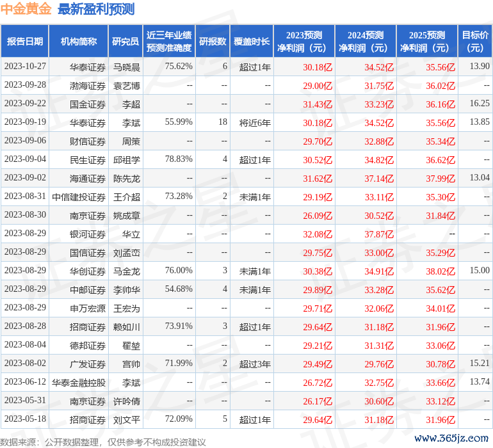Click target price 16.25
The width and height of the screenshot is (493, 448).
(x=480, y=104)
